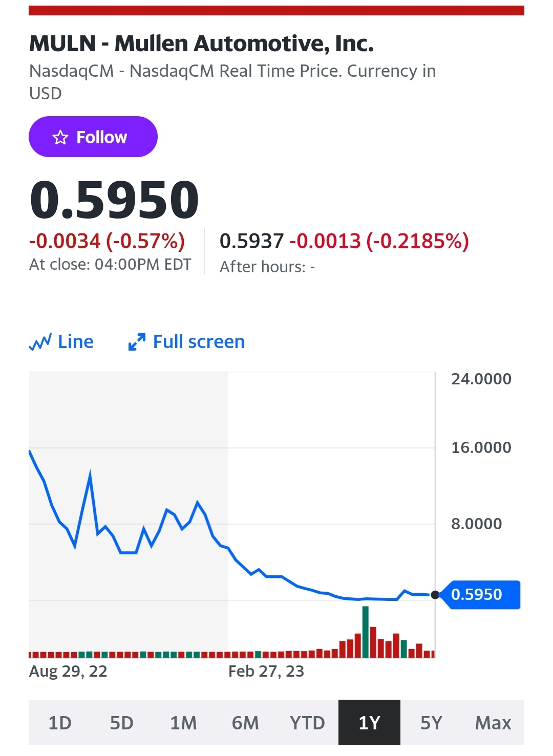Image resolution: width=553 pixels, height=756 pixels.
Task: Open the Line chart style option
Action: [x=61, y=342]
